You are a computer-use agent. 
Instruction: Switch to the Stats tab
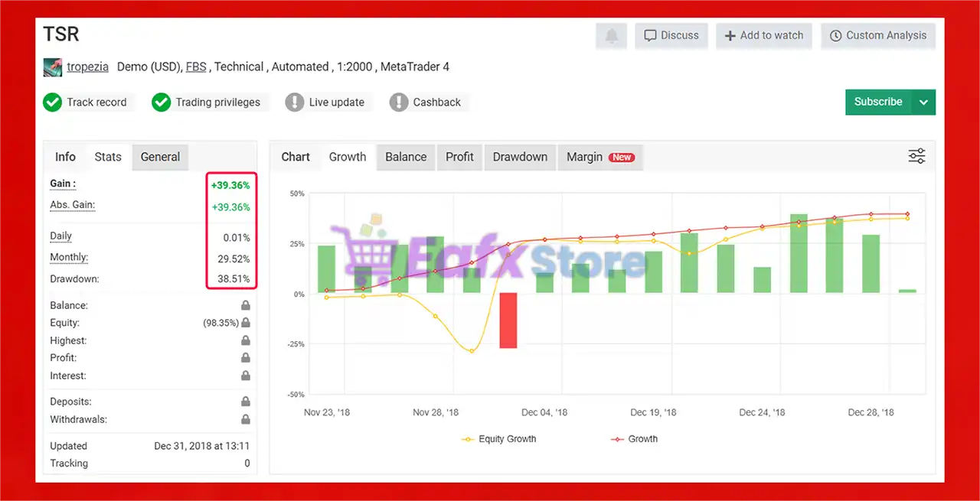(x=108, y=156)
